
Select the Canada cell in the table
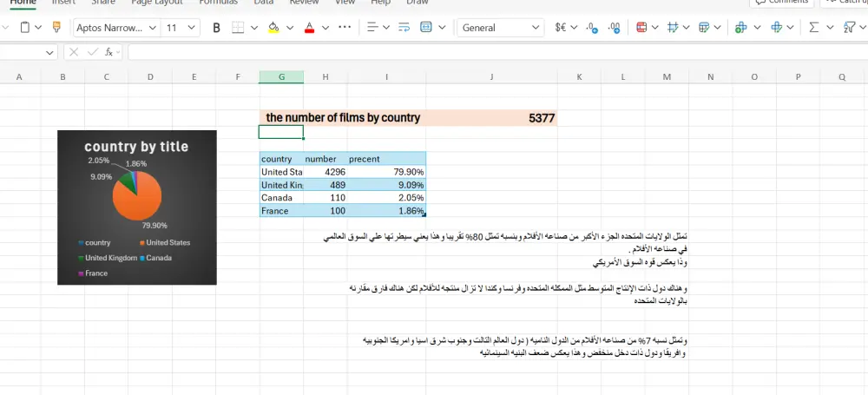[x=281, y=198]
